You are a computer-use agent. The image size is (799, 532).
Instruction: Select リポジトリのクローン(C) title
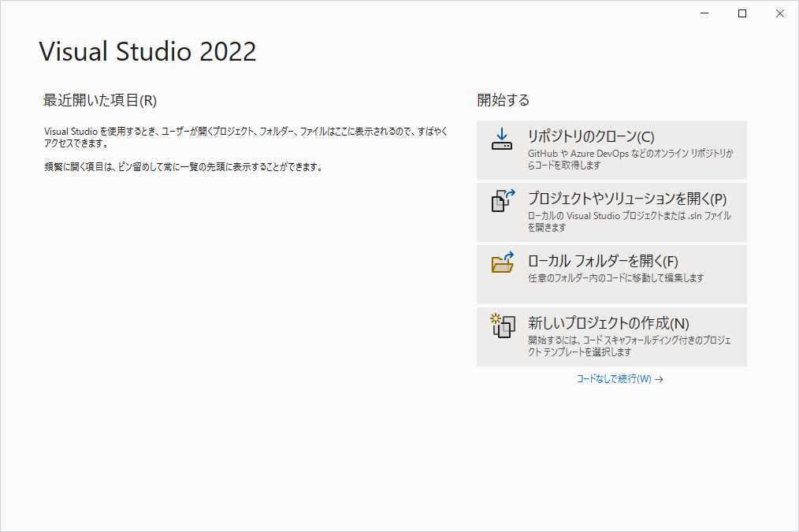[x=591, y=136]
